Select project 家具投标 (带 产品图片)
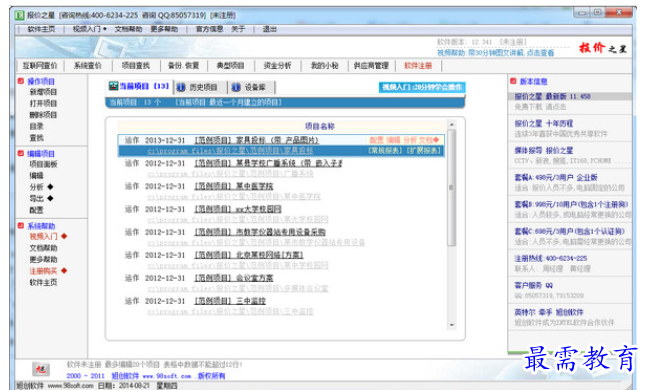 click(256, 140)
